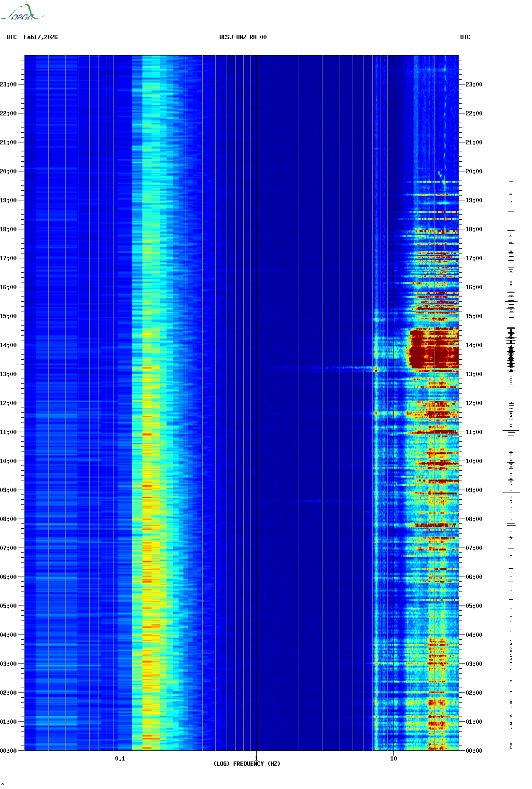Click 17:00 on the left time axis
Viewport: 532px width, 789px height.
[x=8, y=258]
